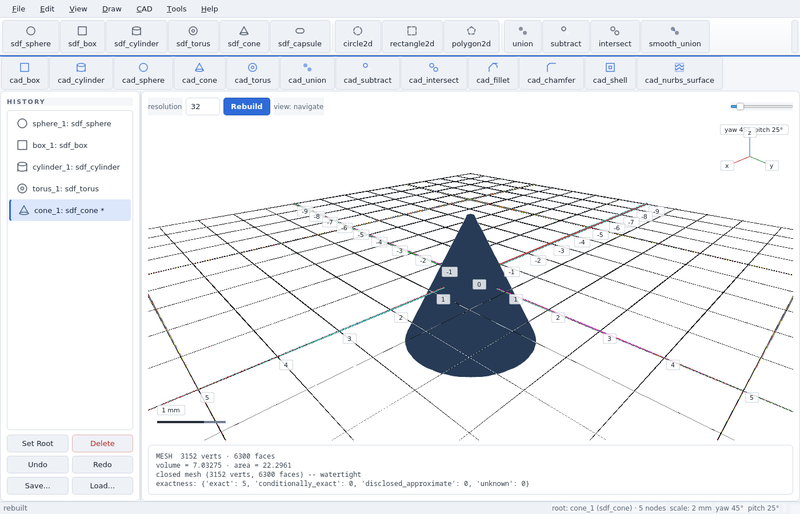Click the viewport zoom slider handle

tap(739, 106)
